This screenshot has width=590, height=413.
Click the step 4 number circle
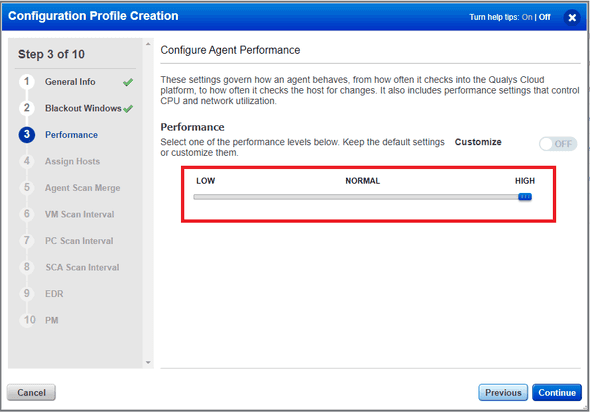click(27, 161)
